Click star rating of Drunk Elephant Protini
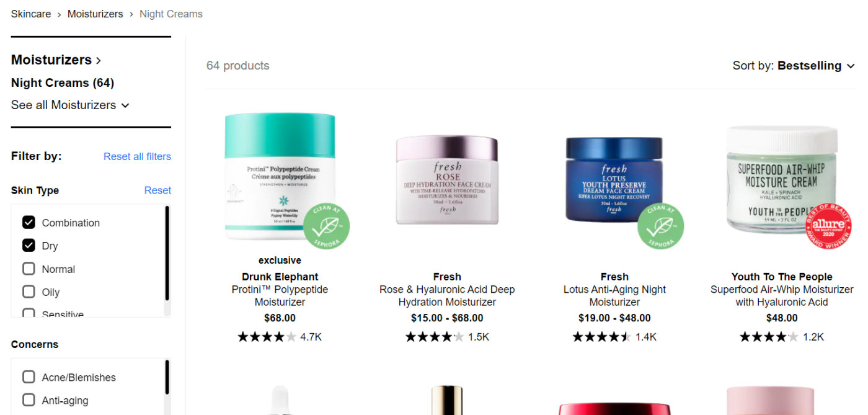 click(x=267, y=337)
